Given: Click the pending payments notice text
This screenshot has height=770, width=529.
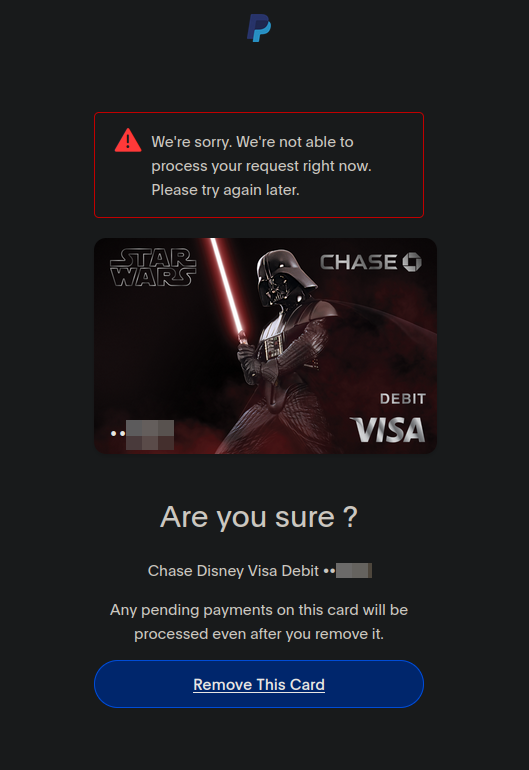Looking at the screenshot, I should (259, 622).
